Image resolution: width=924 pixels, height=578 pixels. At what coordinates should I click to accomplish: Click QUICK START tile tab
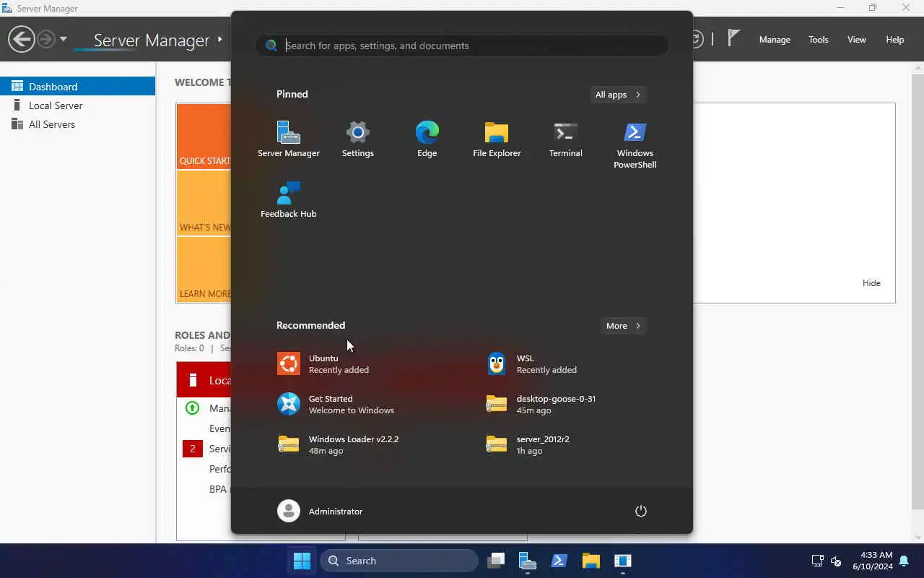204,137
